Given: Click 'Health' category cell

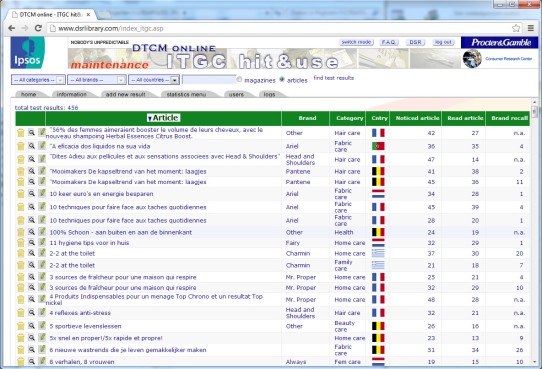Looking at the screenshot, I should click(344, 232).
